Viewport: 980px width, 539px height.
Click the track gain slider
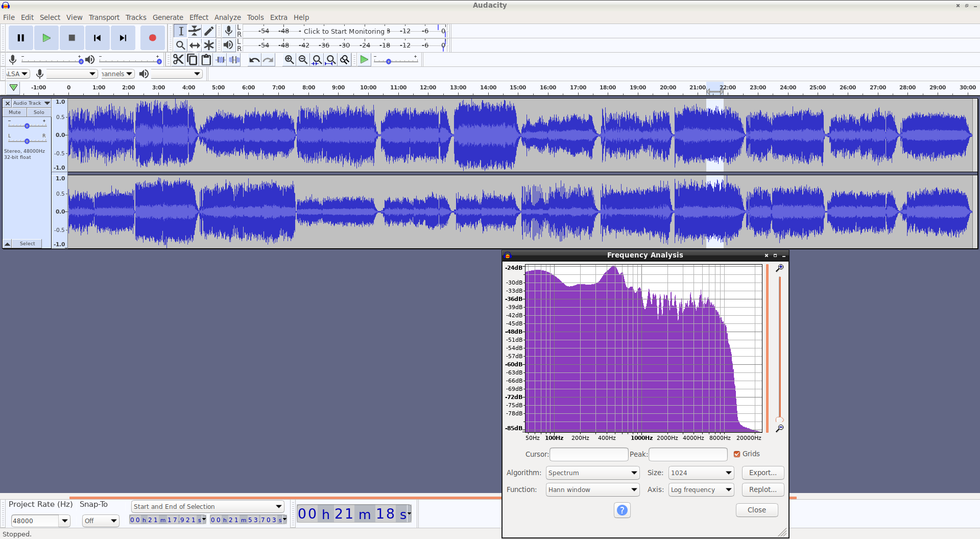[27, 126]
